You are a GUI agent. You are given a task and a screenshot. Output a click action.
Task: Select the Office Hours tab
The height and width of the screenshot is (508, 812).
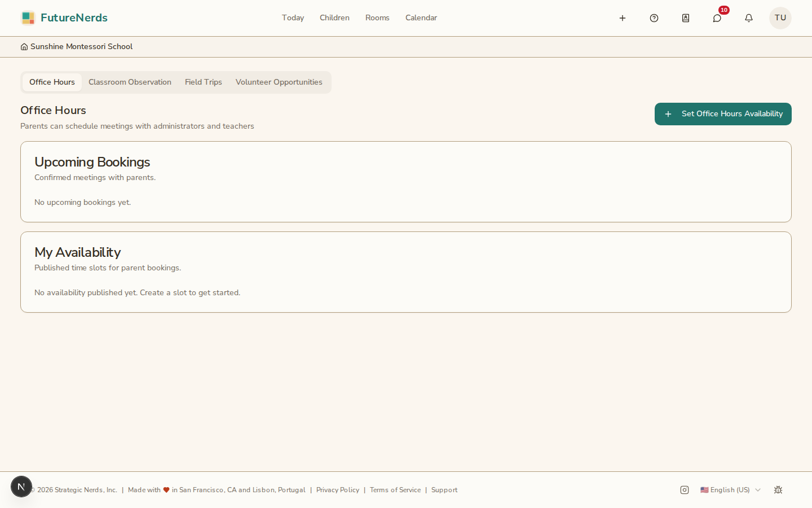(52, 82)
